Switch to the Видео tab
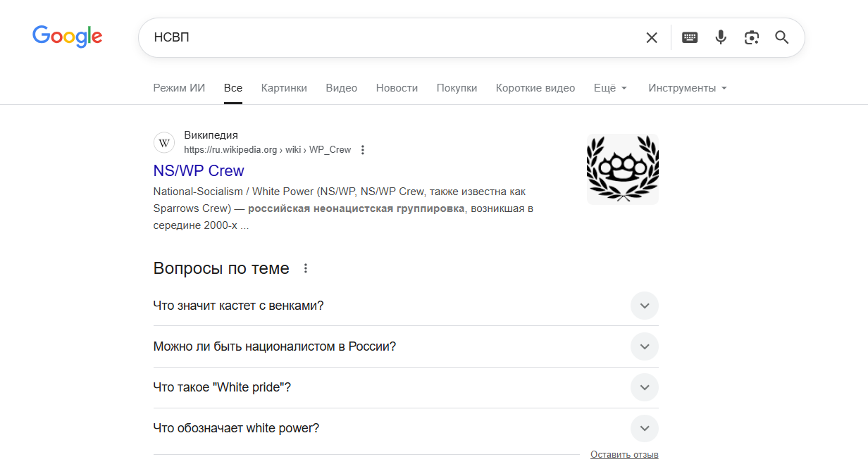Viewport: 868px width, 476px height. point(342,88)
